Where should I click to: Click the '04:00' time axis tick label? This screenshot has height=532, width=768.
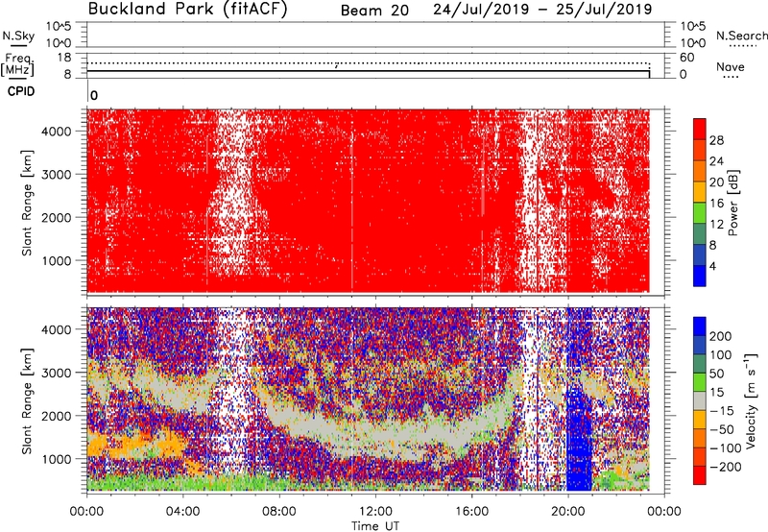pos(182,512)
